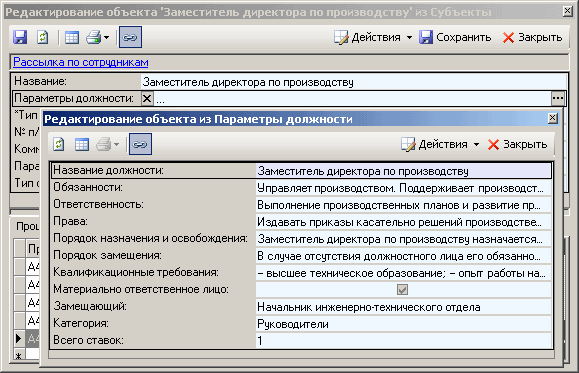579x373 pixels.
Task: Click the save disk icon in outer toolbar
Action: pos(20,37)
